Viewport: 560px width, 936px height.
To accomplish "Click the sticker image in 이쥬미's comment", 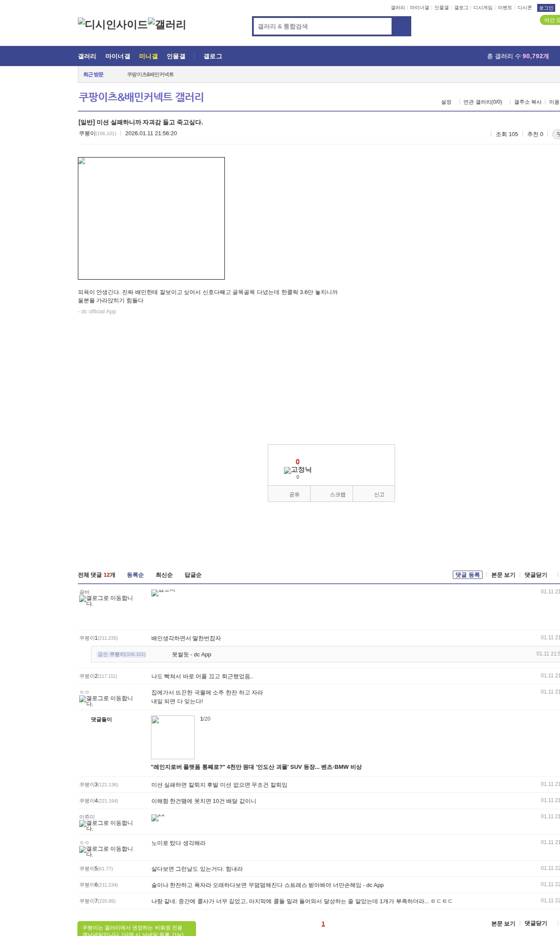I will pos(158,817).
